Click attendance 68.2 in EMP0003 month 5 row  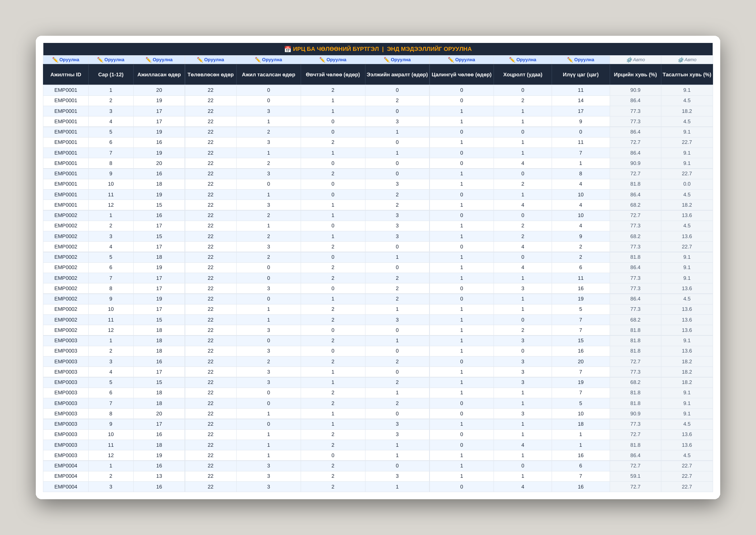[635, 382]
